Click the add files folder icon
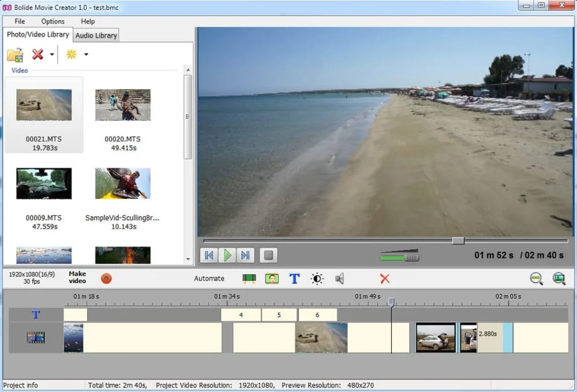 pyautogui.click(x=15, y=55)
